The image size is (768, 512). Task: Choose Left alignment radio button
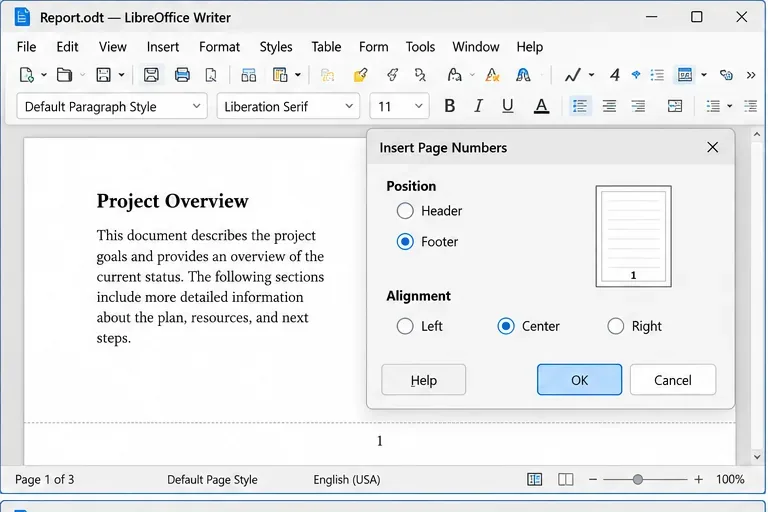(x=405, y=326)
